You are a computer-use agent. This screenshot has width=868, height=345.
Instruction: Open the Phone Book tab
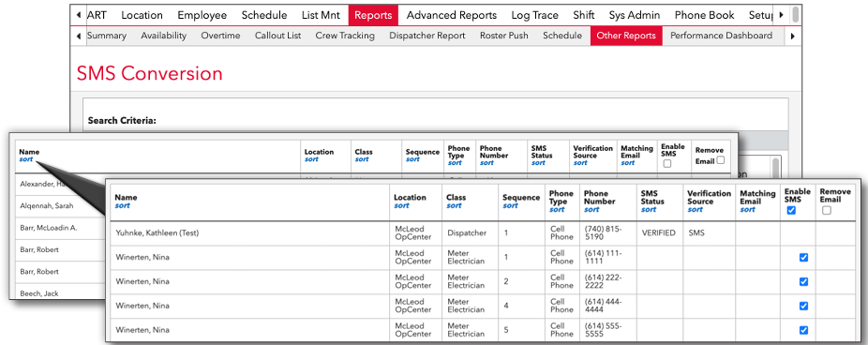click(704, 15)
